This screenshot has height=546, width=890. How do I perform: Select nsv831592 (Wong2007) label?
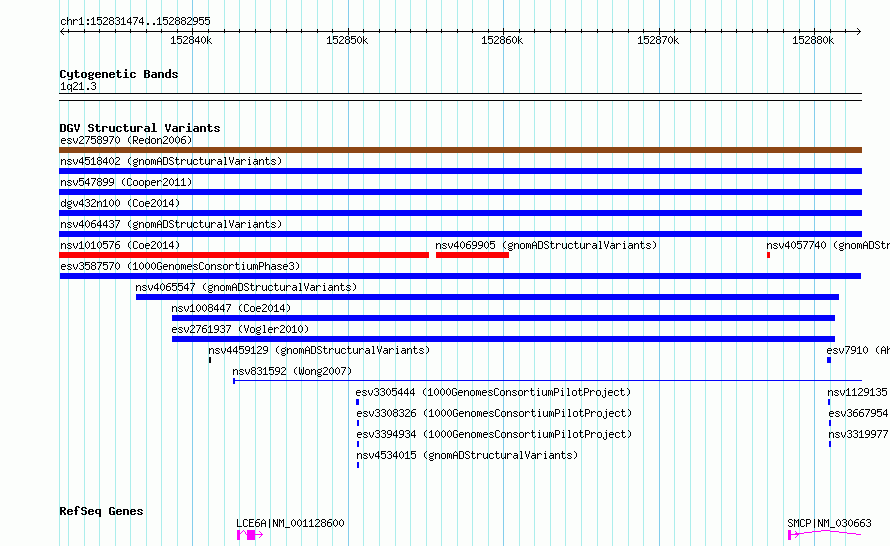pos(292,371)
